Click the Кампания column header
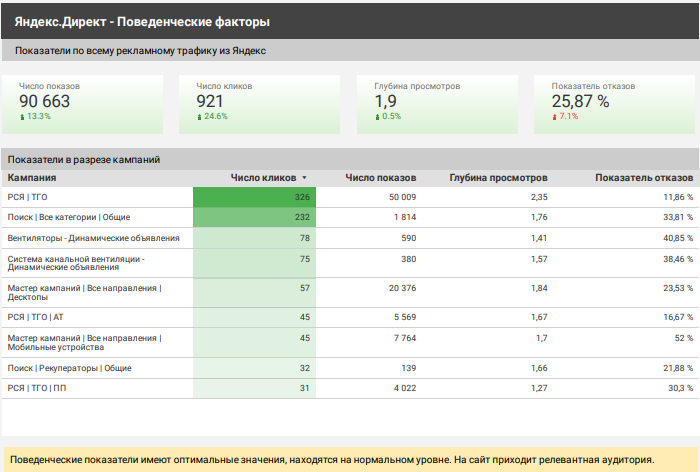 coord(32,178)
